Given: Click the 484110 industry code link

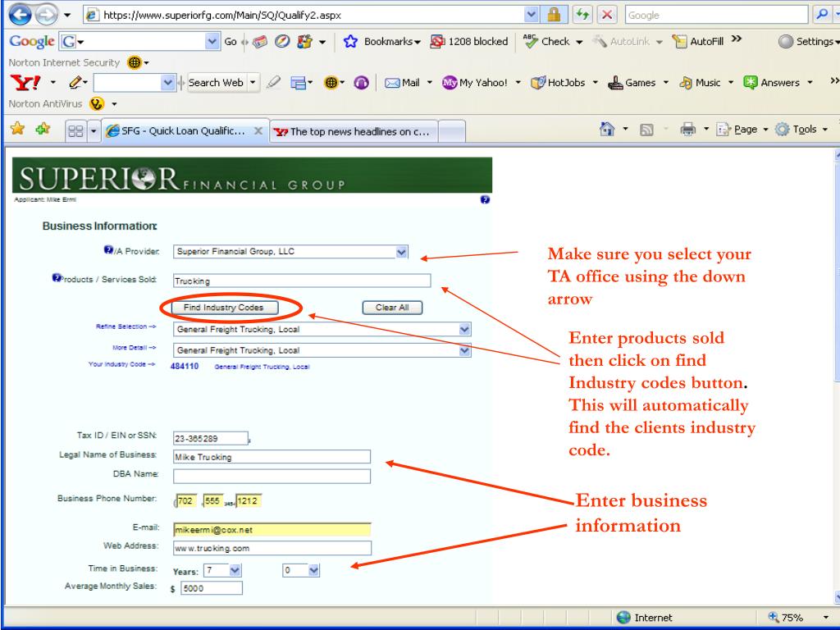Looking at the screenshot, I should tap(185, 367).
